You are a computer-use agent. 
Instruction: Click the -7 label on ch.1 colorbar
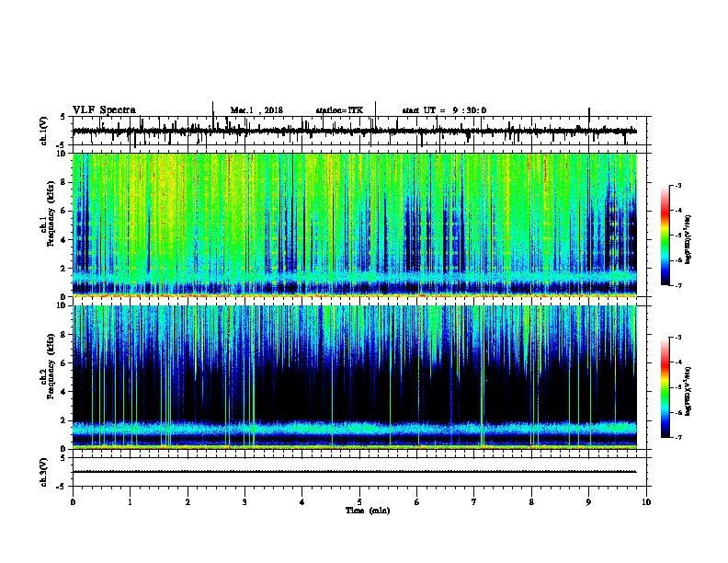[677, 285]
